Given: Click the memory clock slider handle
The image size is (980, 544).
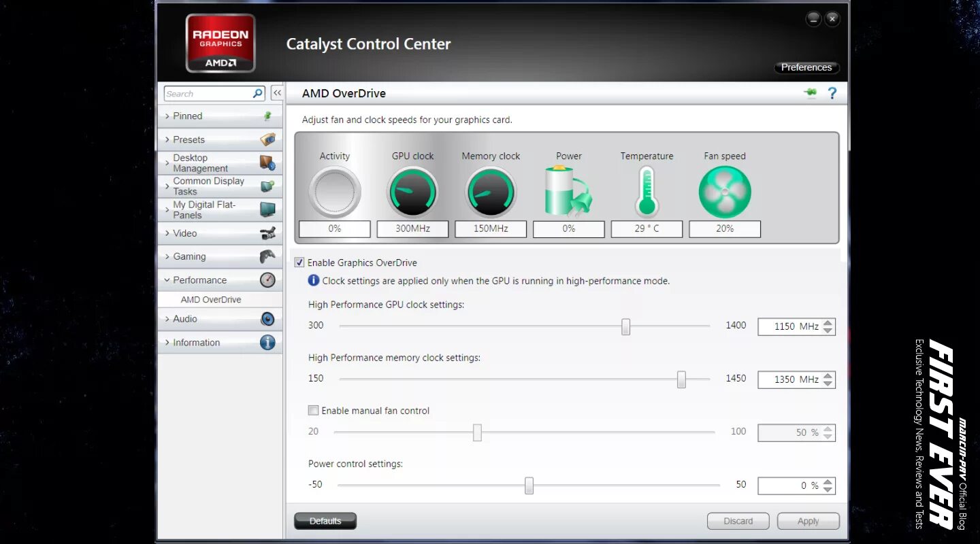Looking at the screenshot, I should click(x=681, y=380).
